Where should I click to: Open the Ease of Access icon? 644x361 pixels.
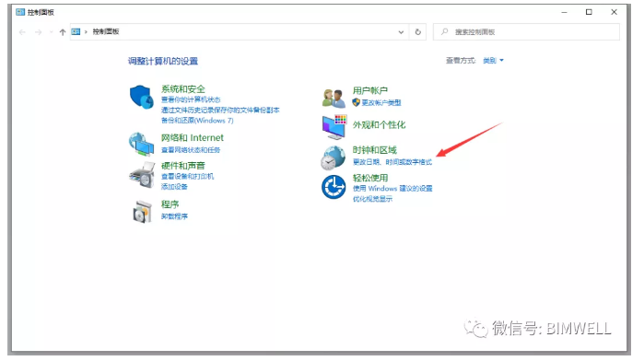coord(334,187)
